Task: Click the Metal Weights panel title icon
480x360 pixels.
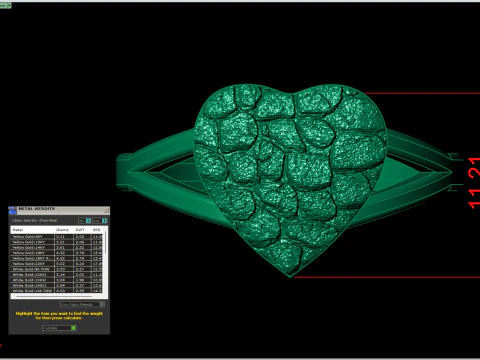Action: (12, 210)
